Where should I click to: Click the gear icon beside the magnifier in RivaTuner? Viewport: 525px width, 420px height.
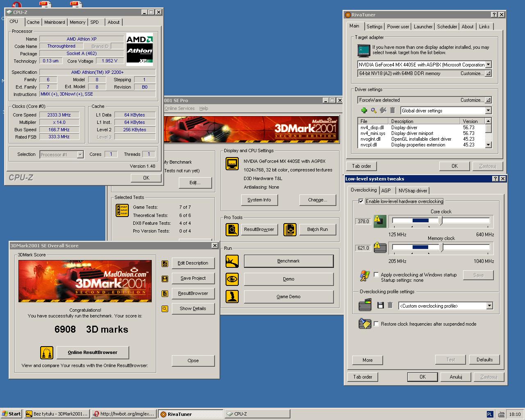pyautogui.click(x=383, y=110)
